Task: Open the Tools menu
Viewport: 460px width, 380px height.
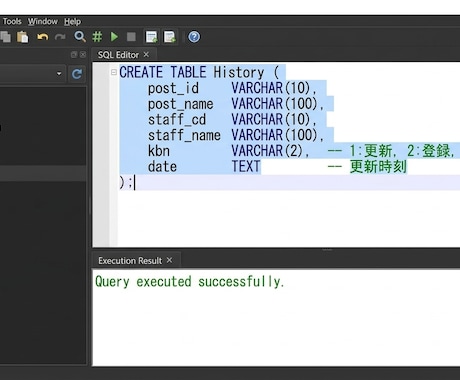Action: click(12, 22)
